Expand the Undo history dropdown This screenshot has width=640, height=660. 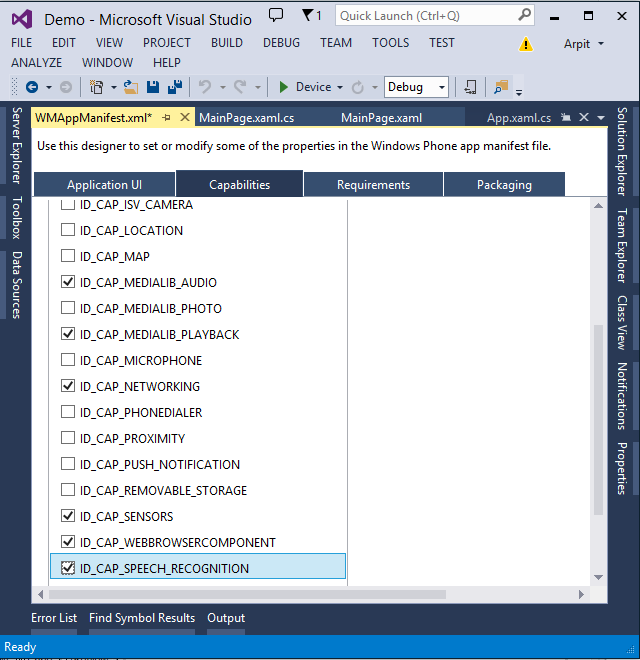[223, 88]
